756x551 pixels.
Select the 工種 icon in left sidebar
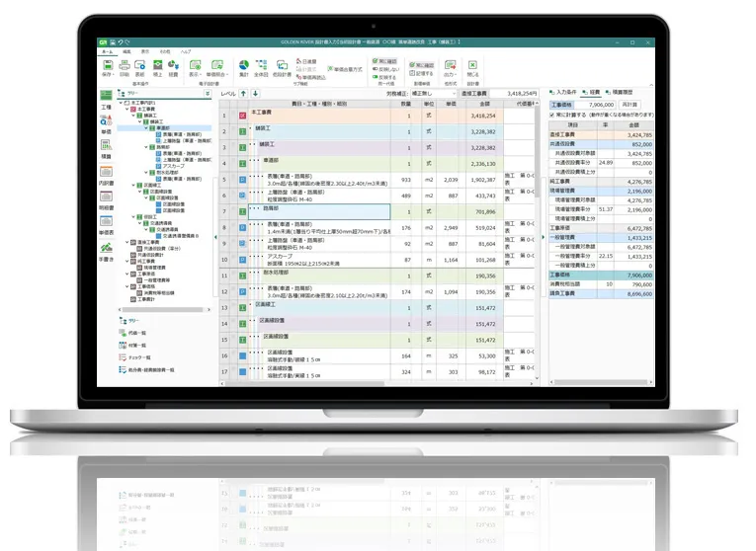[106, 101]
